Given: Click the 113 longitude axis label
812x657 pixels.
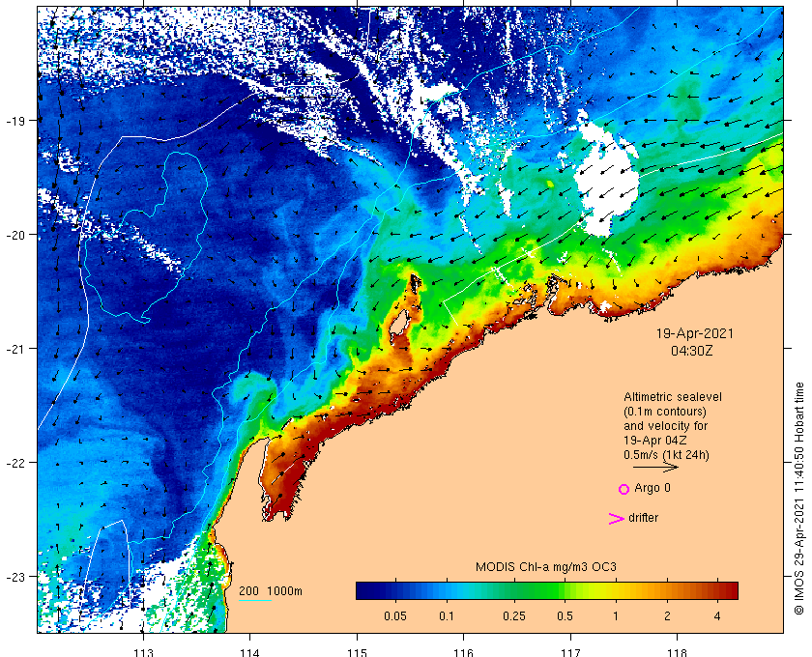Looking at the screenshot, I should pyautogui.click(x=143, y=652).
